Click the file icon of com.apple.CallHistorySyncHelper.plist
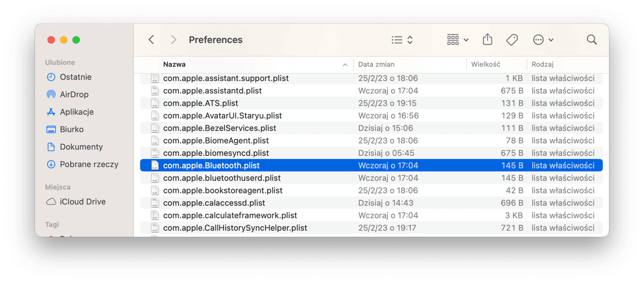The image size is (644, 283). pyautogui.click(x=155, y=227)
